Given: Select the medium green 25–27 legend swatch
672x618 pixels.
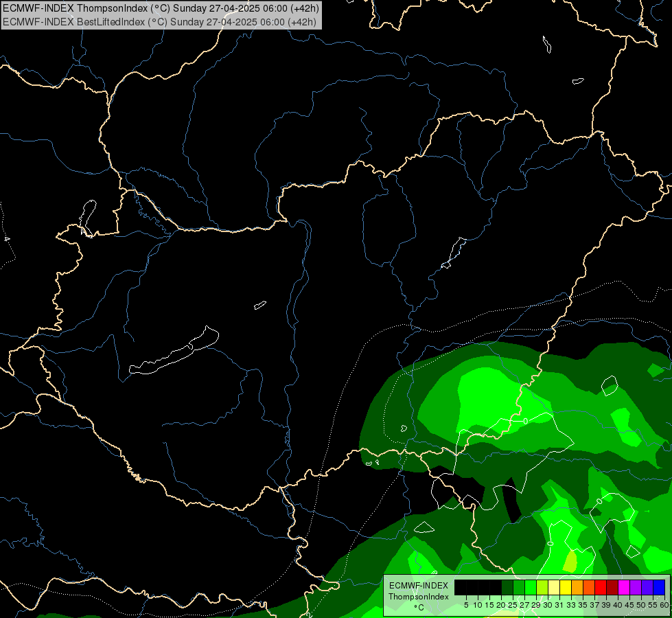Looking at the screenshot, I should [x=518, y=587].
